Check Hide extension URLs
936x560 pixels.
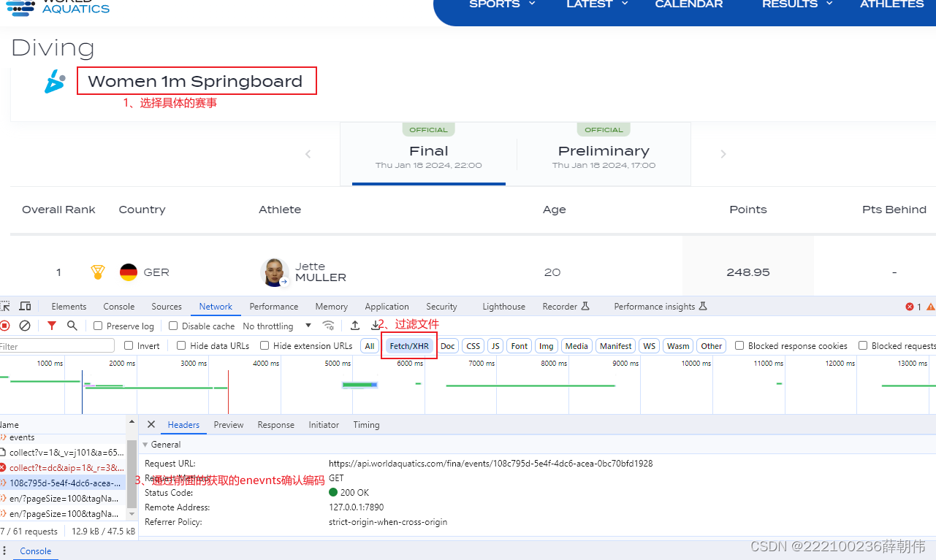pos(265,345)
